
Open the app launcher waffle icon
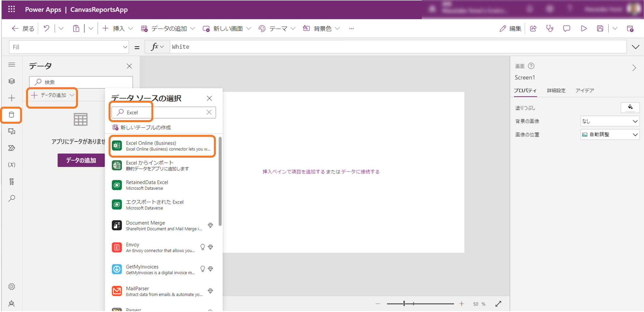pyautogui.click(x=12, y=9)
